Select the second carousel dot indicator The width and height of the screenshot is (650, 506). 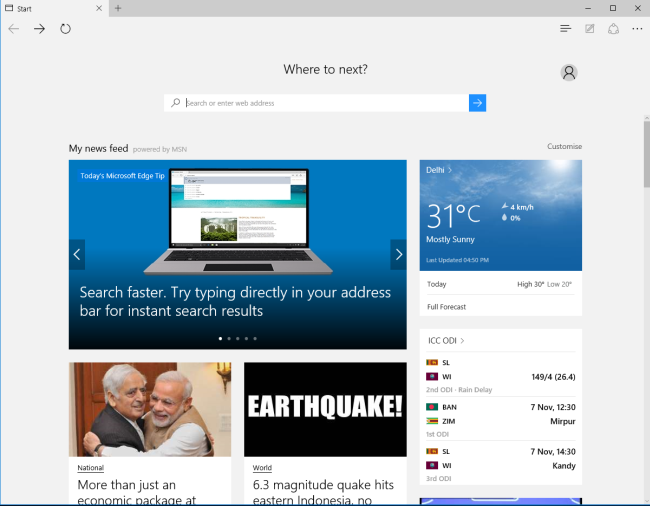(229, 339)
